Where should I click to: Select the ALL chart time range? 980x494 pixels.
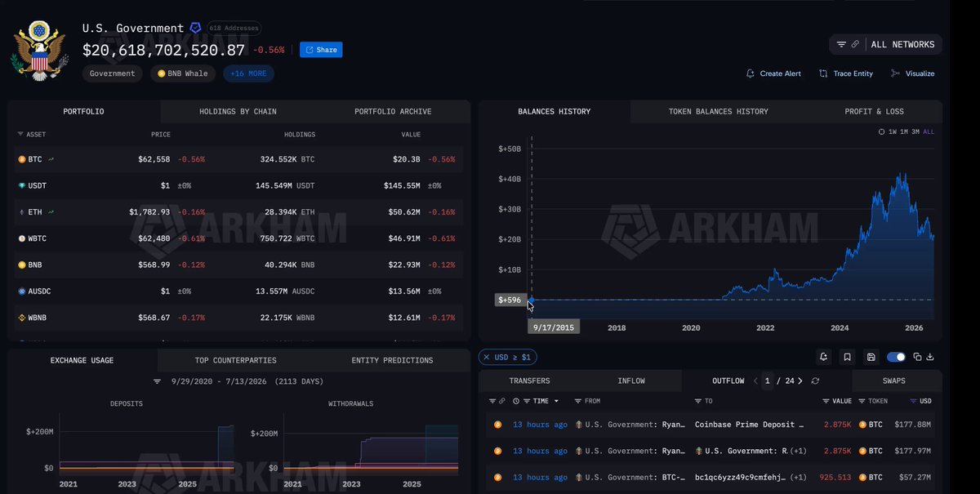[929, 131]
